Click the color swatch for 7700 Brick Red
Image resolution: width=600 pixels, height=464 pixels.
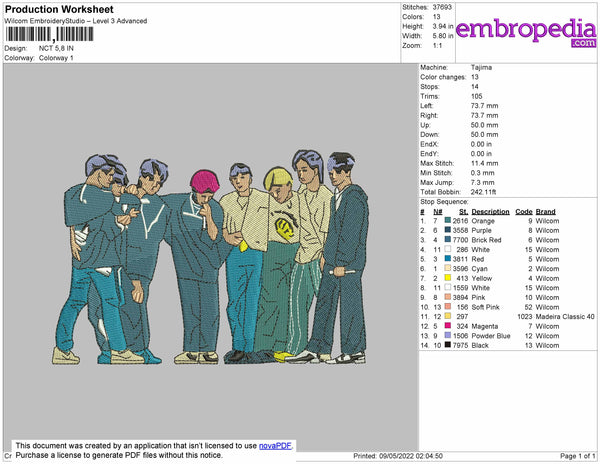tap(448, 240)
